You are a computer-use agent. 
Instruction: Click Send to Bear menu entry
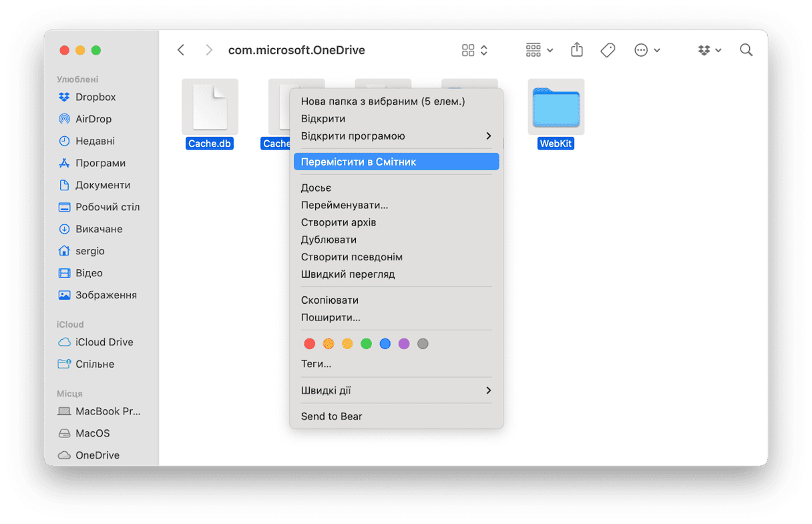tap(331, 416)
